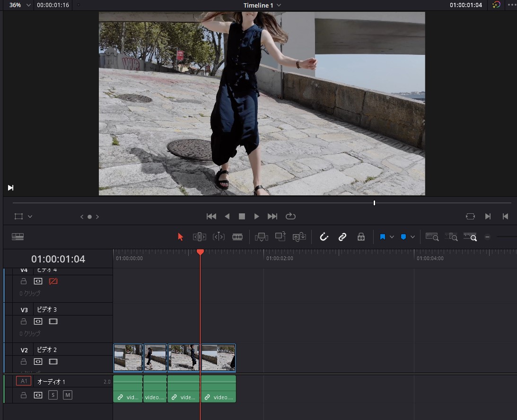Toggle auto track selector on V2
This screenshot has width=517, height=420.
pos(38,362)
